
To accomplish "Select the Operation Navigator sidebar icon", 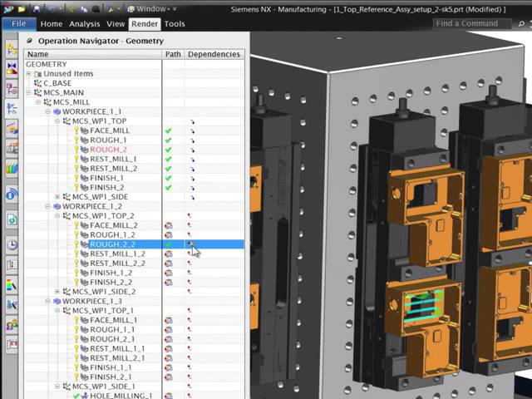I will 12,109.
